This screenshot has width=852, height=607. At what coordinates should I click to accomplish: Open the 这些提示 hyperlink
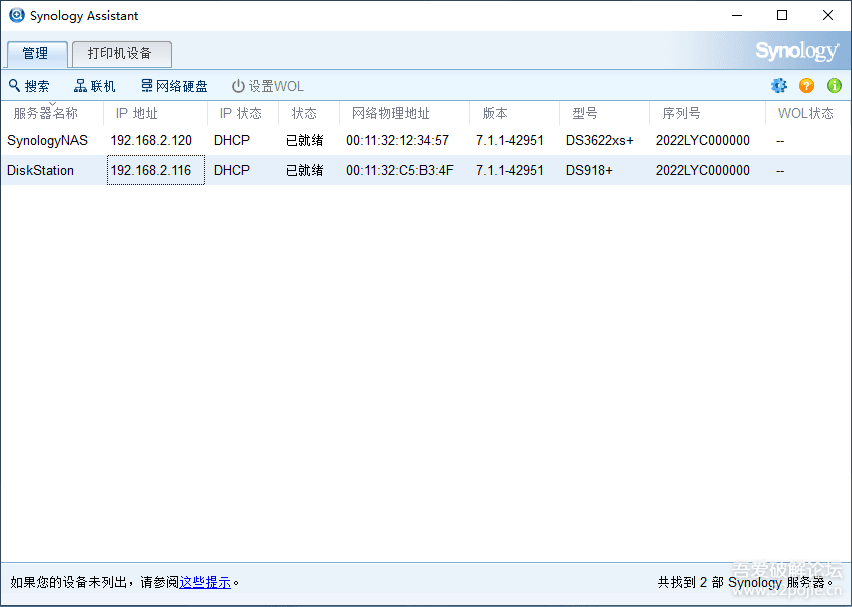point(205,583)
